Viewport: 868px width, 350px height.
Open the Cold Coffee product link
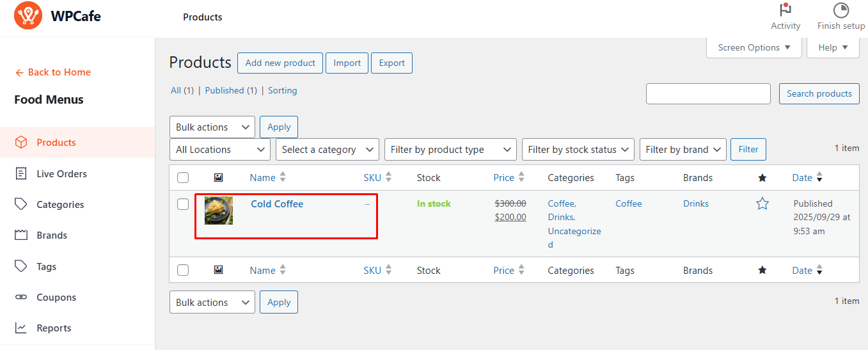point(277,204)
